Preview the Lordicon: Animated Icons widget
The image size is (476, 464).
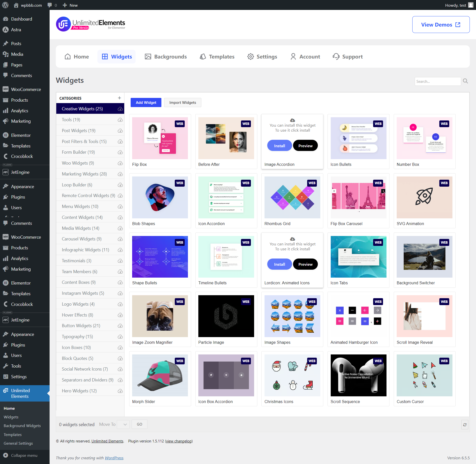tap(305, 264)
